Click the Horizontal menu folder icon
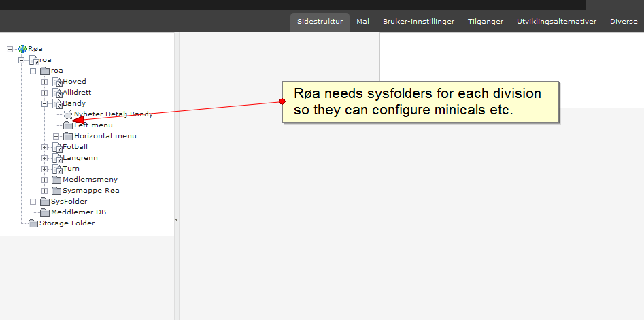Viewport: 644px width, 320px height. (x=68, y=136)
